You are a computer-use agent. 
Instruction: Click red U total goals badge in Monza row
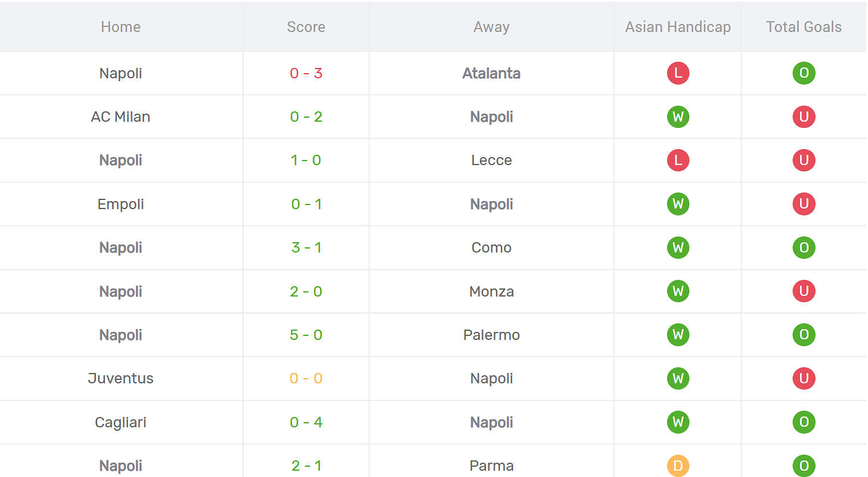[804, 291]
